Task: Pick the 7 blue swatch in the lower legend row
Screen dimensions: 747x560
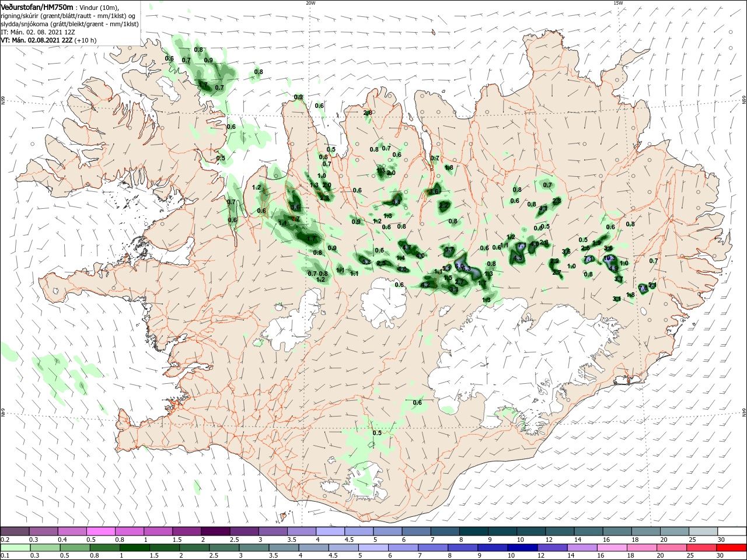Action: [x=432, y=548]
